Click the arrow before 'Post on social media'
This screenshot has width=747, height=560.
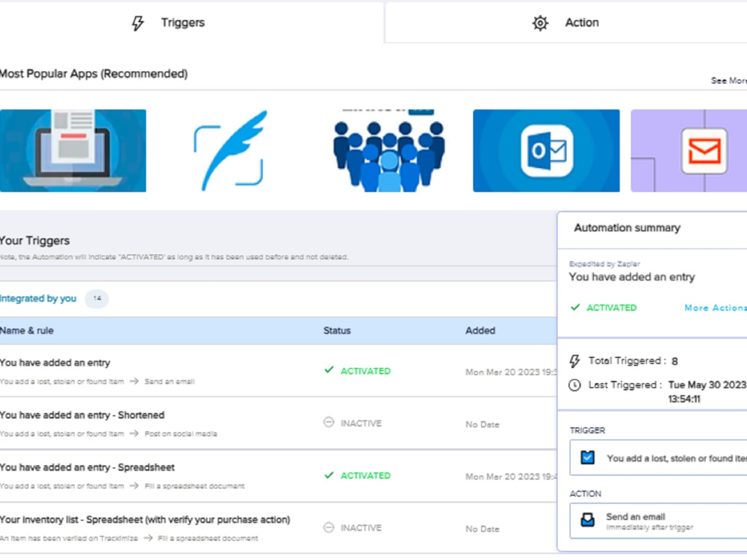pyautogui.click(x=134, y=433)
